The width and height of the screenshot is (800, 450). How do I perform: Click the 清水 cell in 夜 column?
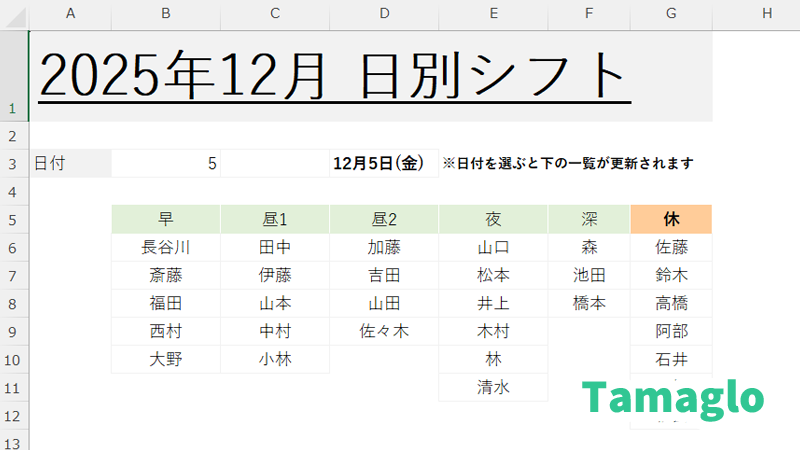tap(493, 388)
